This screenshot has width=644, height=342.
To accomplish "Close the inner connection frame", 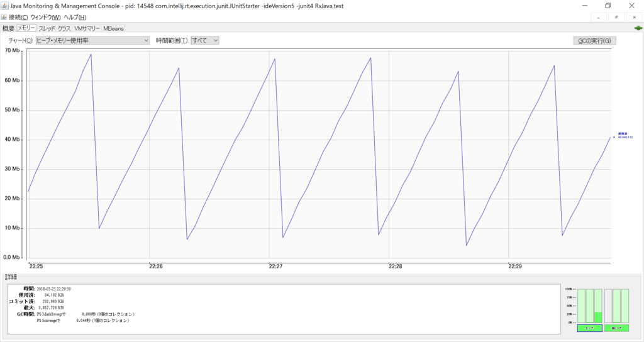I will [x=633, y=17].
